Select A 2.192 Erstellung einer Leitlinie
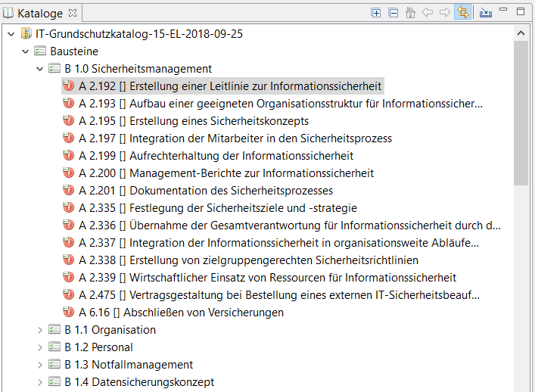This screenshot has width=535, height=392. click(x=230, y=86)
